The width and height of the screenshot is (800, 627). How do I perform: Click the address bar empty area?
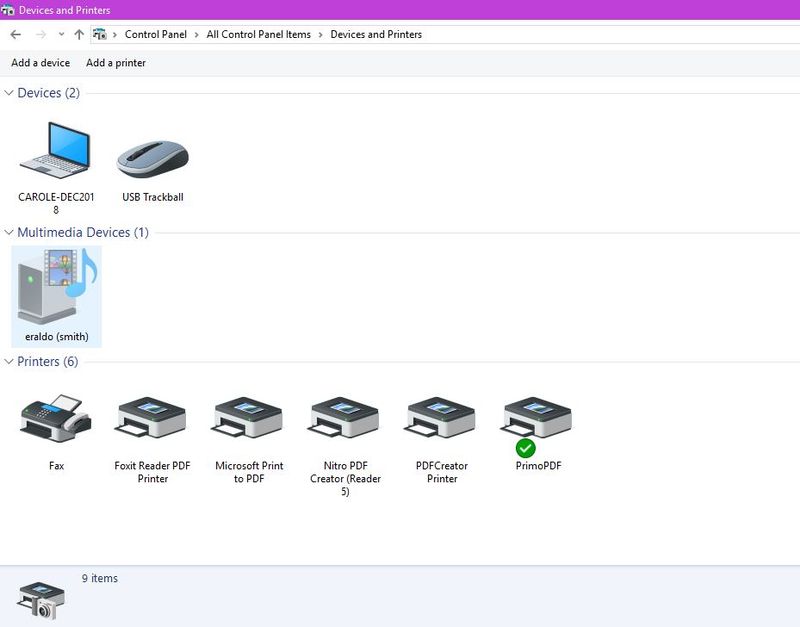[600, 34]
